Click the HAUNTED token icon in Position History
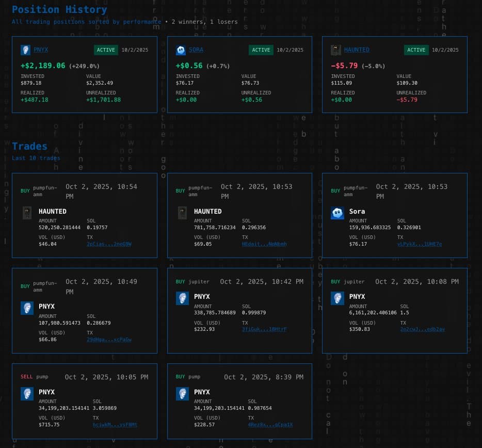Screen dimensions: 482x448 pyautogui.click(x=335, y=50)
